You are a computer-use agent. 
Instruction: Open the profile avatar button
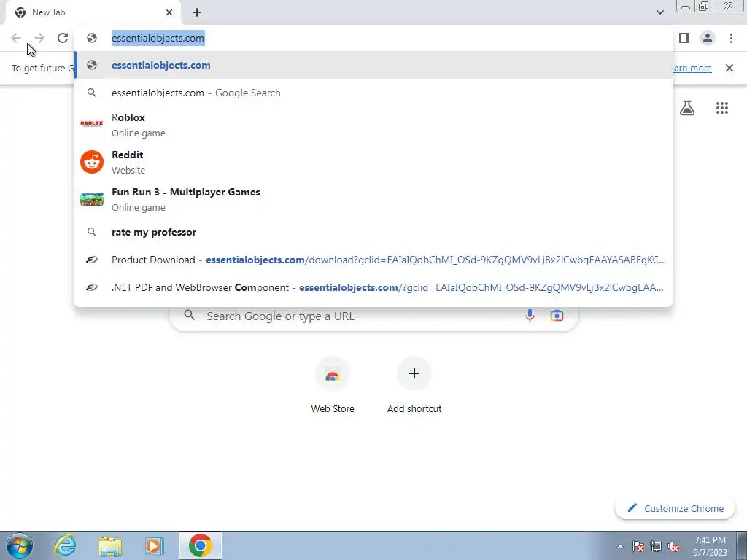[708, 38]
